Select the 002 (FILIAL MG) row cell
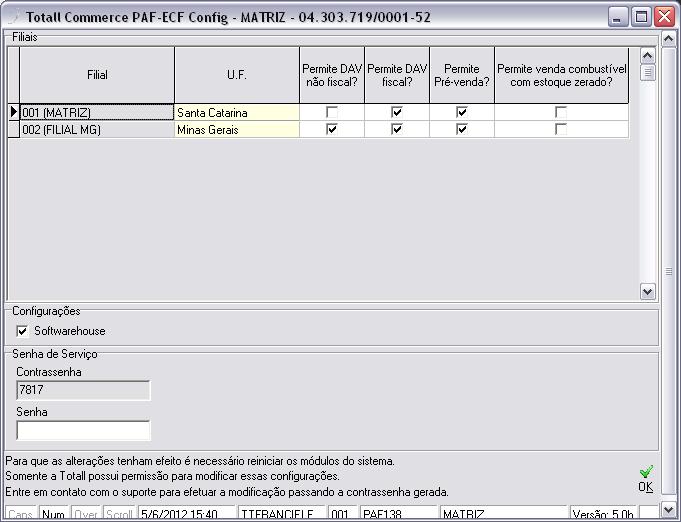681x522 pixels. (x=97, y=129)
